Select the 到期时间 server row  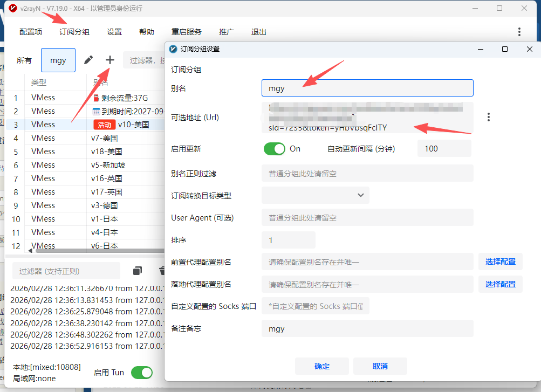pos(85,112)
